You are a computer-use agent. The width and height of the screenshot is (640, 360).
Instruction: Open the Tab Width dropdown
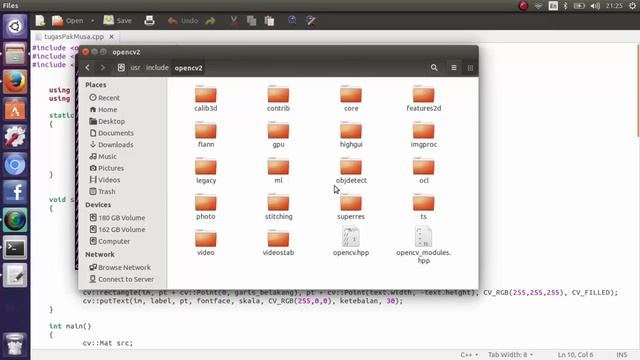pos(510,355)
